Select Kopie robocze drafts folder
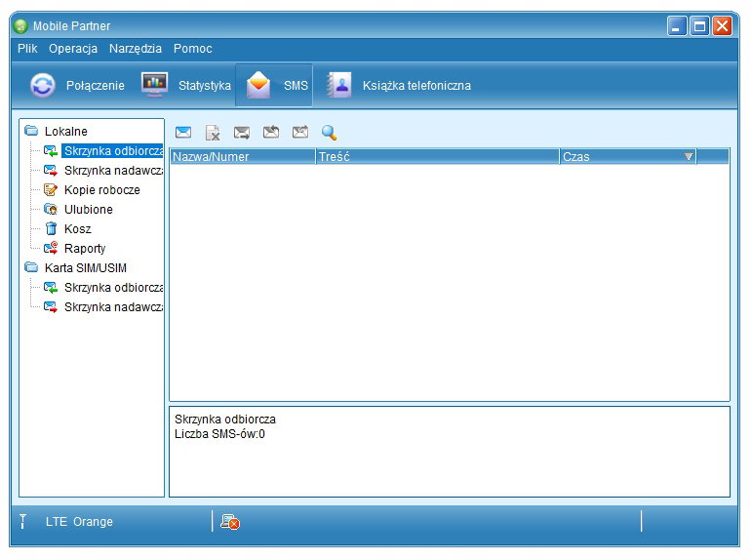The height and width of the screenshot is (560, 752). tap(101, 190)
